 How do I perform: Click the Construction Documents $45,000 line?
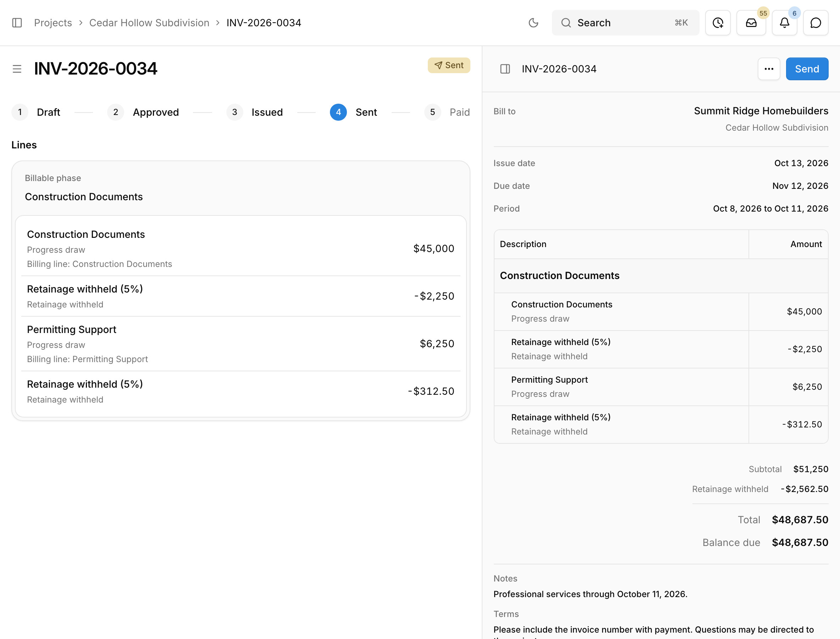point(241,249)
